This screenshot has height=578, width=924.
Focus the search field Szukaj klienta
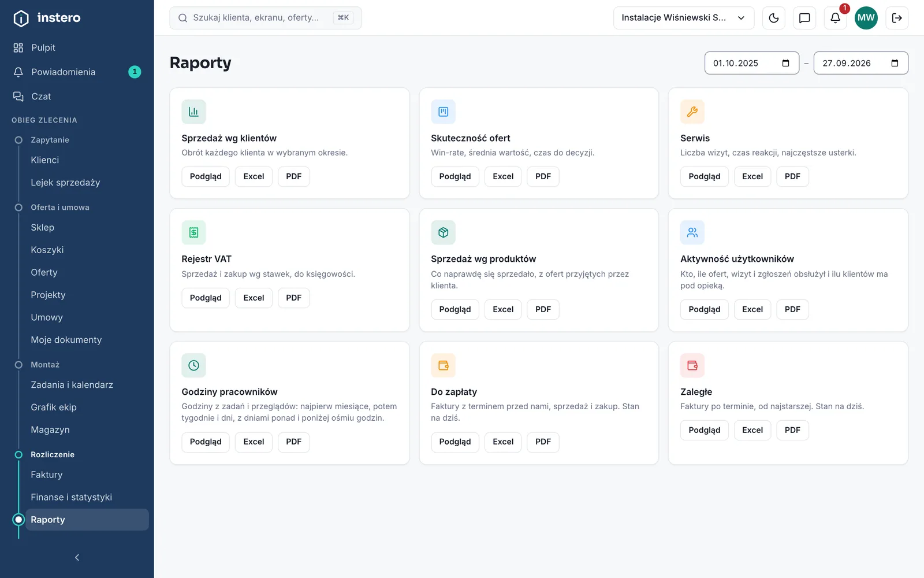click(x=266, y=18)
